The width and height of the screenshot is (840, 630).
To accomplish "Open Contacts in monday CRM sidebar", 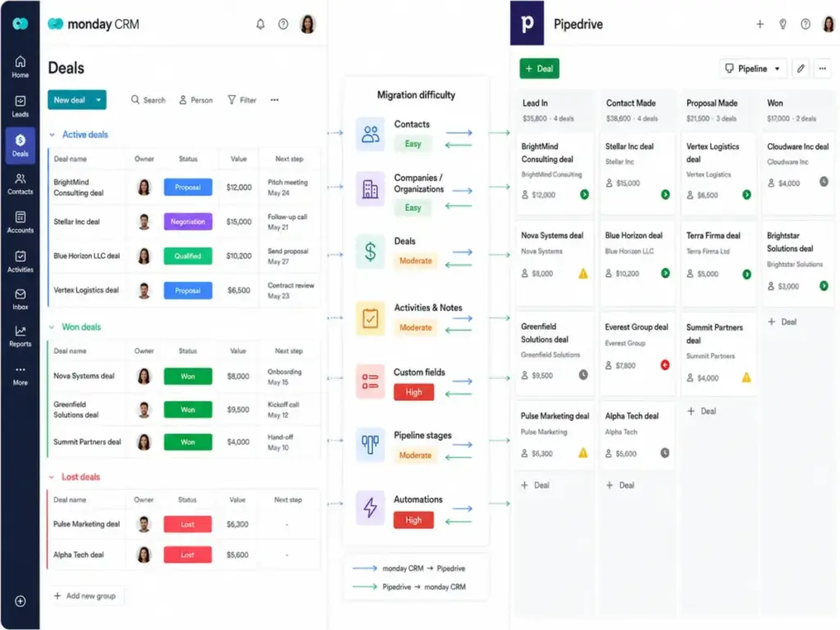I will 20,184.
